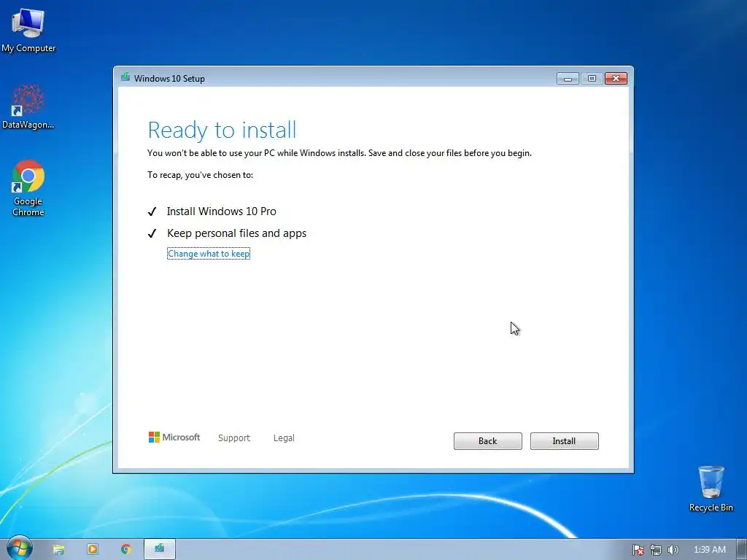Open the Change what to keep link
The width and height of the screenshot is (747, 560).
[209, 253]
